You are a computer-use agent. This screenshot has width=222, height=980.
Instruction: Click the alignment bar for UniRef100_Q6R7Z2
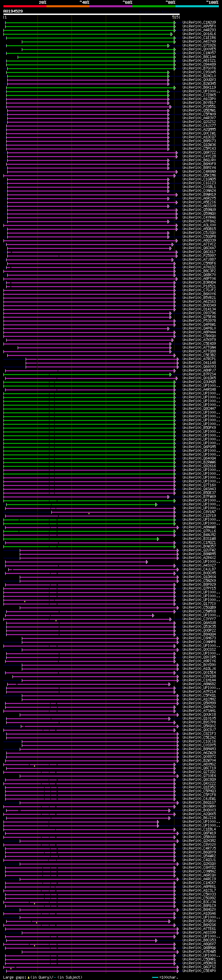92,153
